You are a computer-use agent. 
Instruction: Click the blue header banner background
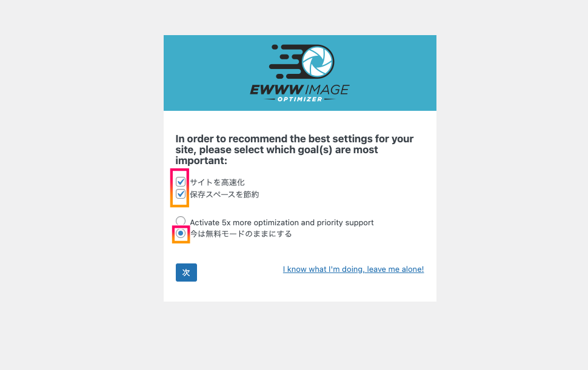(390, 73)
